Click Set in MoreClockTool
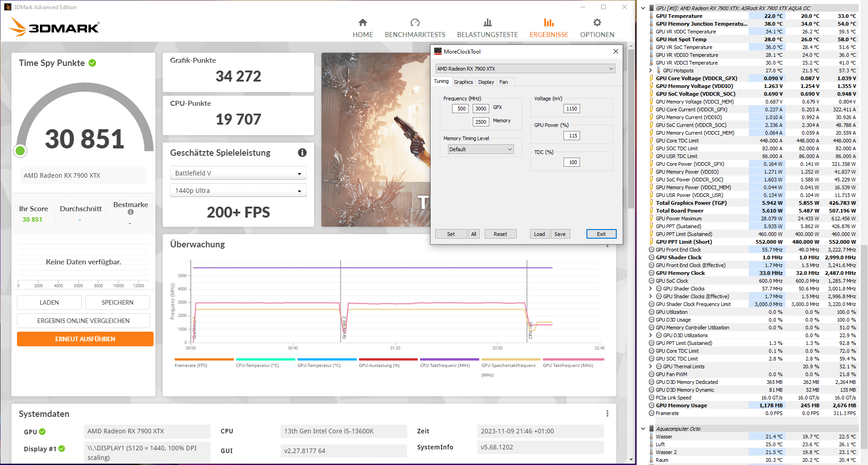Screen dimensions: 868x465 click(x=451, y=234)
